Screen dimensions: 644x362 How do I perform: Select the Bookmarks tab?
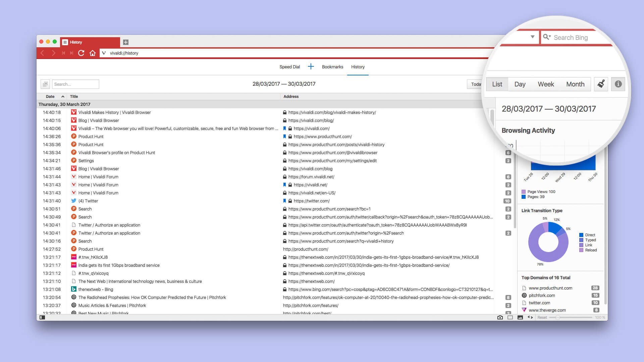pyautogui.click(x=333, y=67)
